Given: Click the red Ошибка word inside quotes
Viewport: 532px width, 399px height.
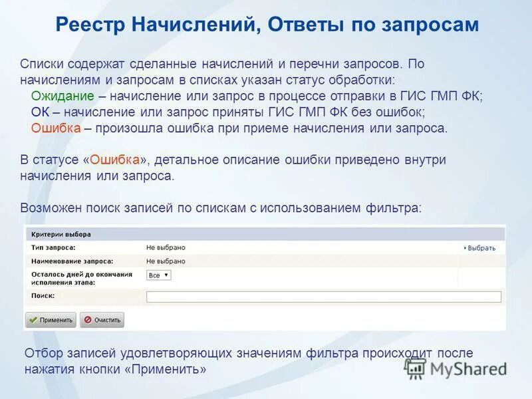Looking at the screenshot, I should [x=114, y=160].
